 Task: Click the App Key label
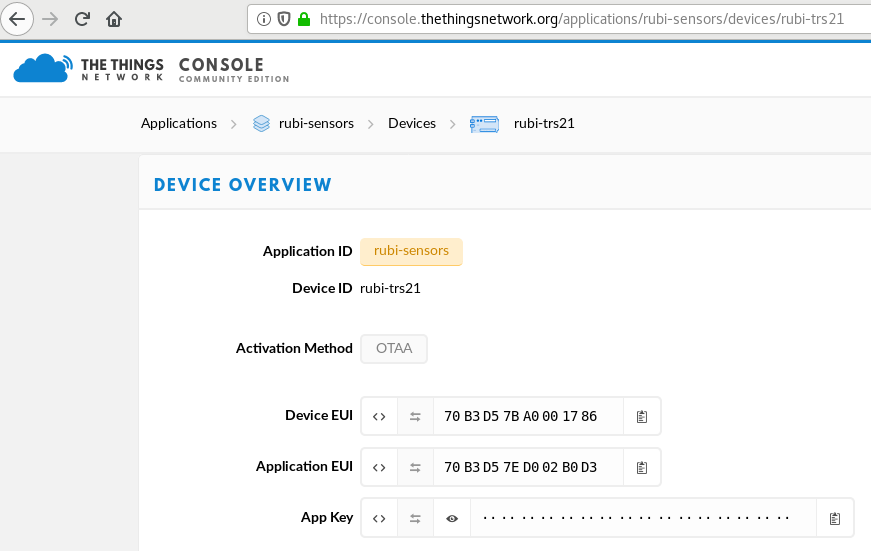click(x=327, y=518)
